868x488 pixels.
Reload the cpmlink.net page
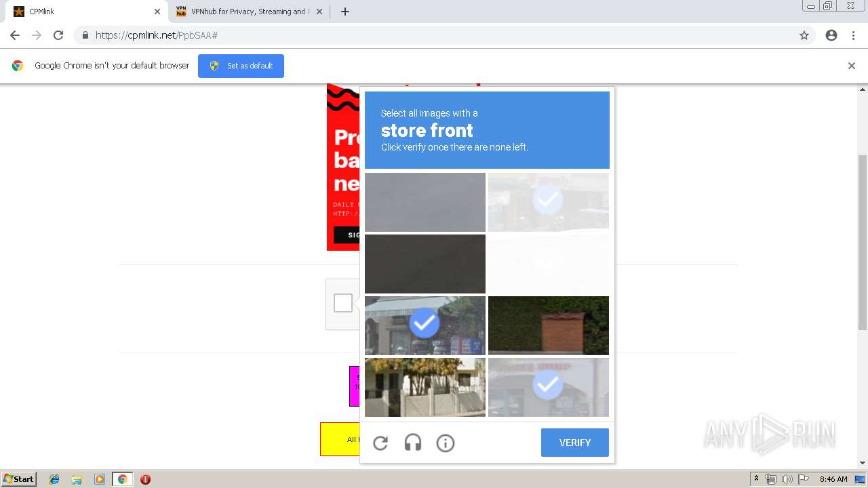tap(58, 35)
